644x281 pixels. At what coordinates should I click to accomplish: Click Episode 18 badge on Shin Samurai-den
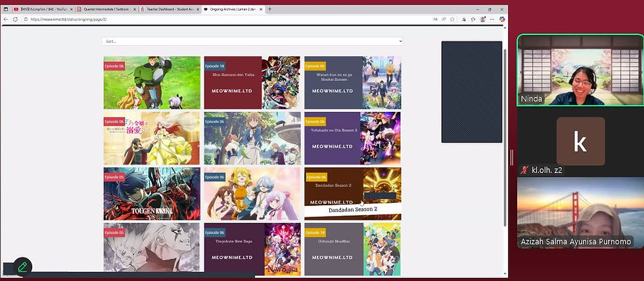(214, 66)
